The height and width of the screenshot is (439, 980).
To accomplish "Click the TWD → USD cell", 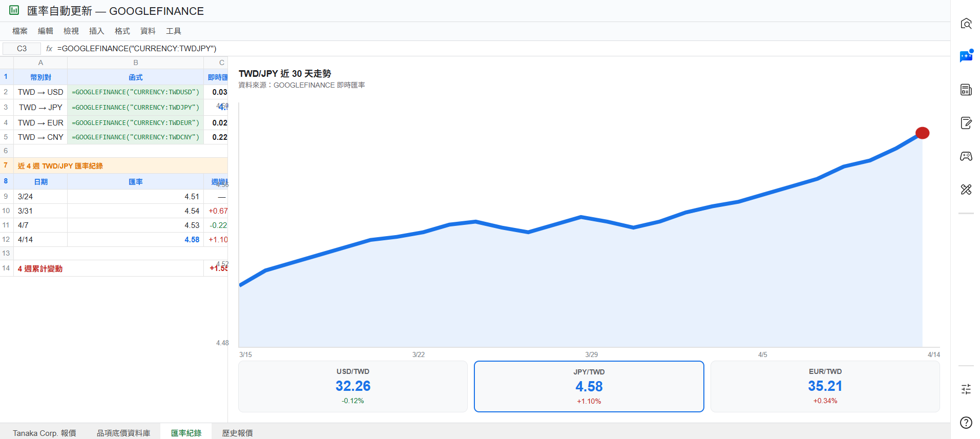I will click(40, 92).
